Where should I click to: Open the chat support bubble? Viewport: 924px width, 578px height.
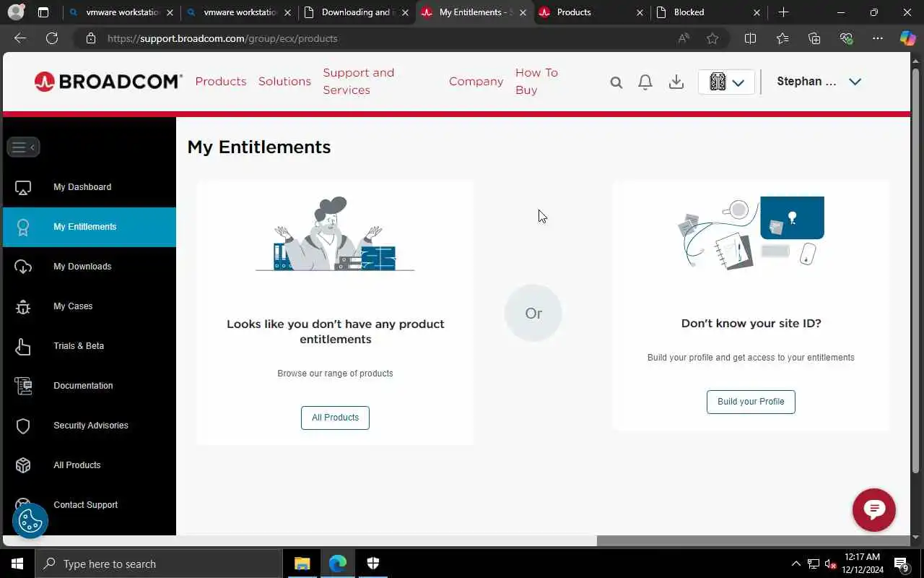874,510
